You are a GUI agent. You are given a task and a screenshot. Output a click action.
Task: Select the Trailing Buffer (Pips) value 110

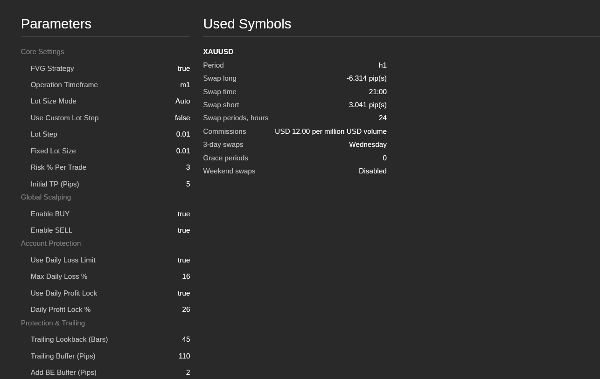point(184,356)
